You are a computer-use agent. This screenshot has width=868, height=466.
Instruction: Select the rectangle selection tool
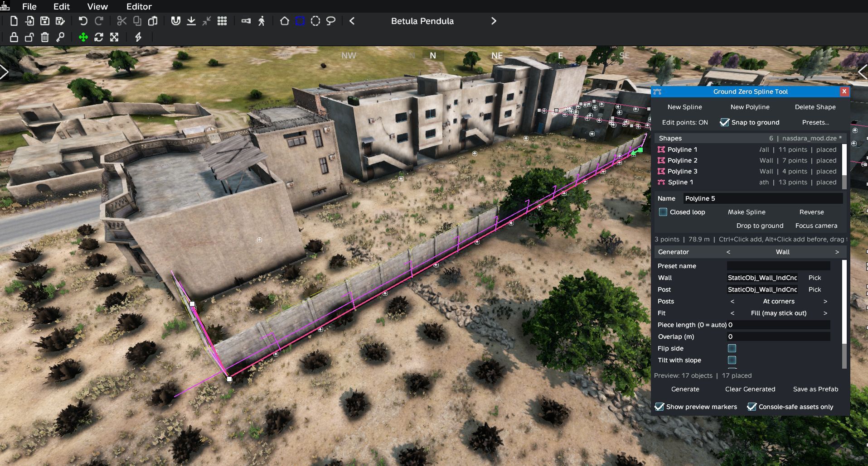tap(300, 21)
